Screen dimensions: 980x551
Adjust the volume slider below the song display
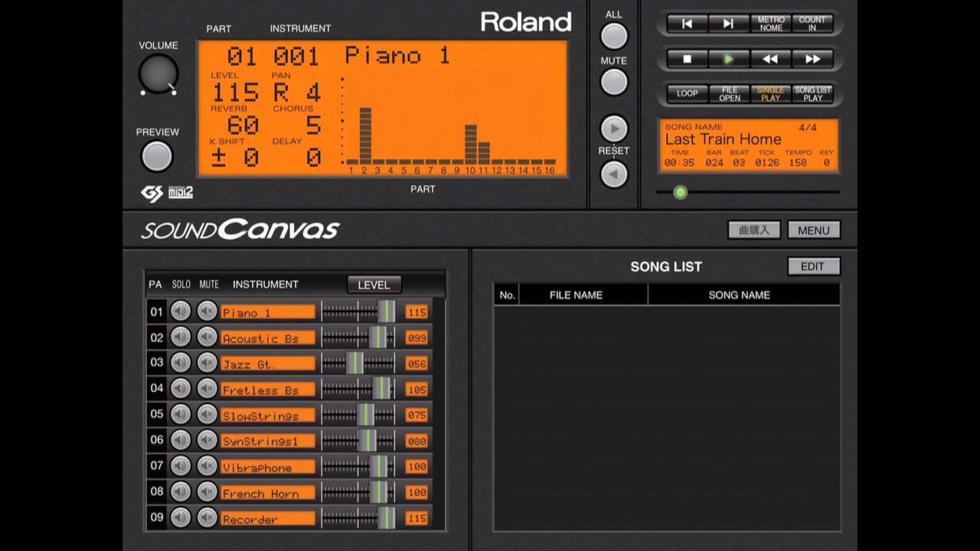pyautogui.click(x=680, y=193)
